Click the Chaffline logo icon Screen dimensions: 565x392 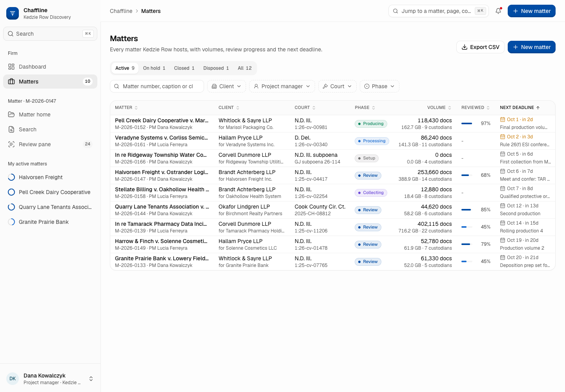(13, 13)
